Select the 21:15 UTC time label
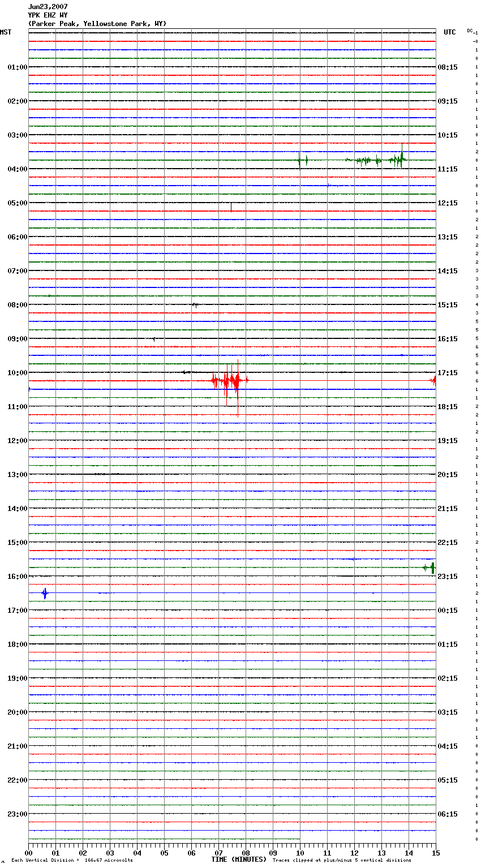This screenshot has height=868, width=481. [448, 509]
